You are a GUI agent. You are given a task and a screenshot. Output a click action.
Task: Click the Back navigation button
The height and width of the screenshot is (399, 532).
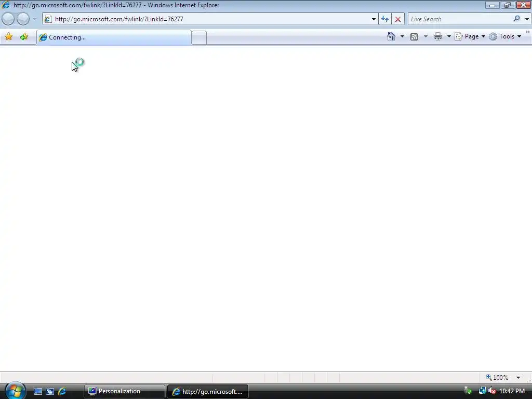pos(8,19)
